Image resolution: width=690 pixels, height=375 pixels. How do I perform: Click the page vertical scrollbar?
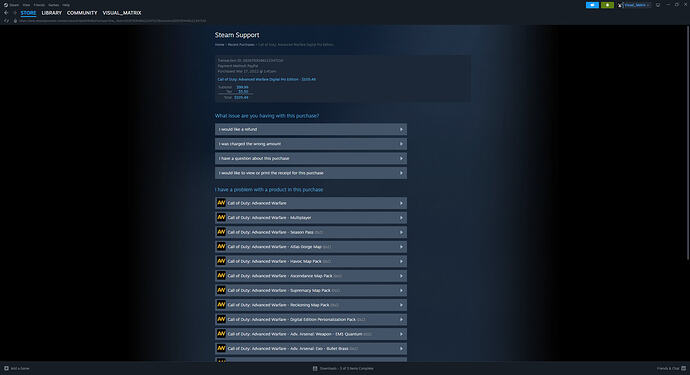[x=687, y=143]
